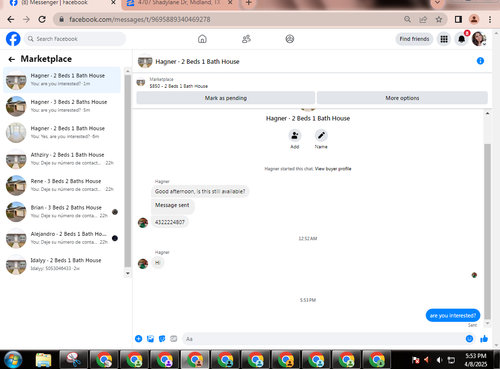The image size is (500, 369).
Task: Click the 'are you interested?' sent message bubble
Action: pos(453,315)
